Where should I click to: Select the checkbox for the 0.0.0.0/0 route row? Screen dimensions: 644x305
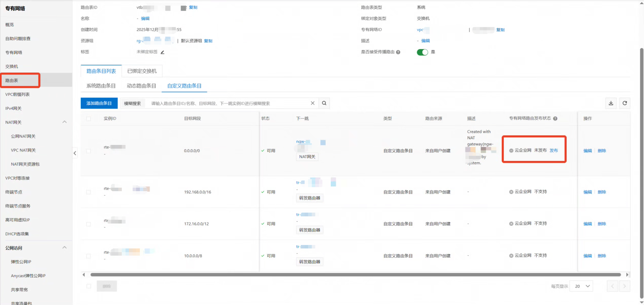pyautogui.click(x=89, y=151)
